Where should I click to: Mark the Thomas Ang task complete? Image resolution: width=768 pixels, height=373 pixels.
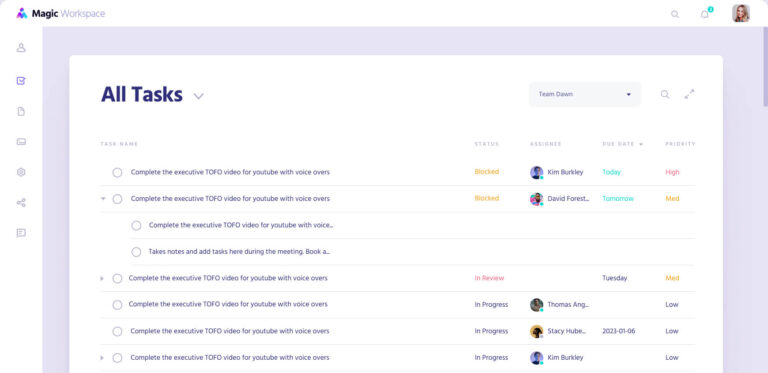tap(117, 305)
